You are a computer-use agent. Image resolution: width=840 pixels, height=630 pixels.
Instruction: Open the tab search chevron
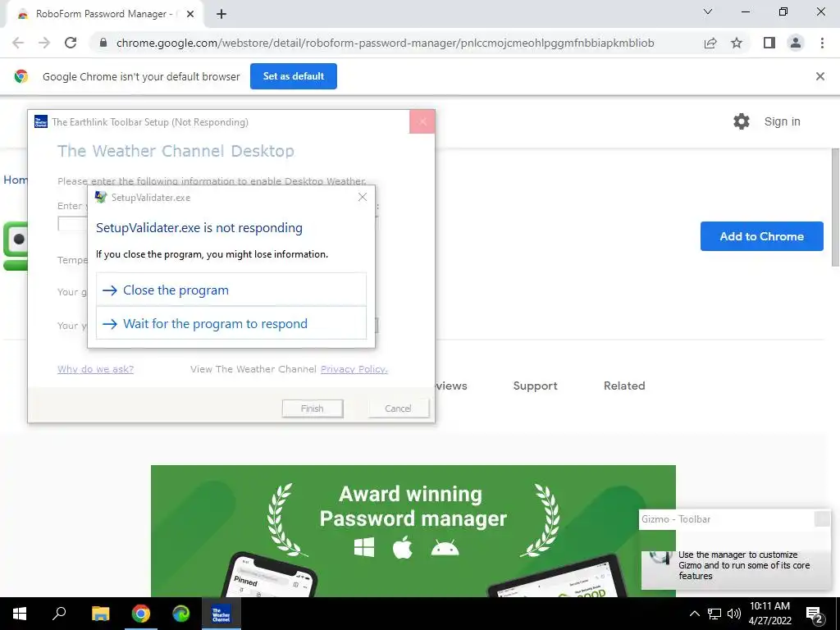tap(708, 11)
